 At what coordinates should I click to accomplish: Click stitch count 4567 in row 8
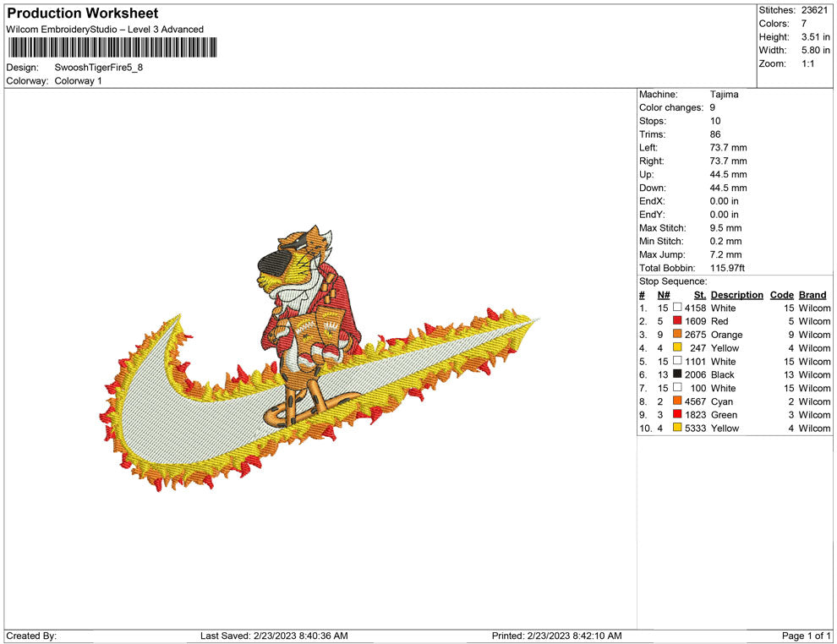[696, 401]
